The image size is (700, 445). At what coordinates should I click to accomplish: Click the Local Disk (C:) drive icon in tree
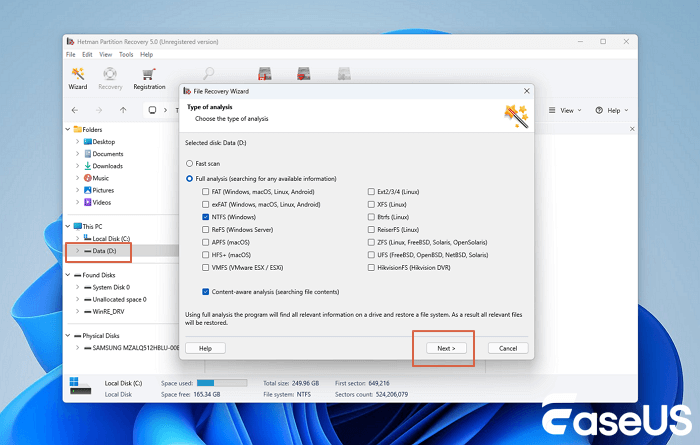[88, 238]
